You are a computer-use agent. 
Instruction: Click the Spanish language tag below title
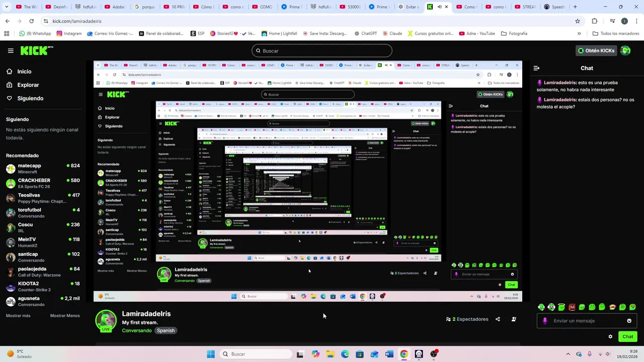[166, 330]
